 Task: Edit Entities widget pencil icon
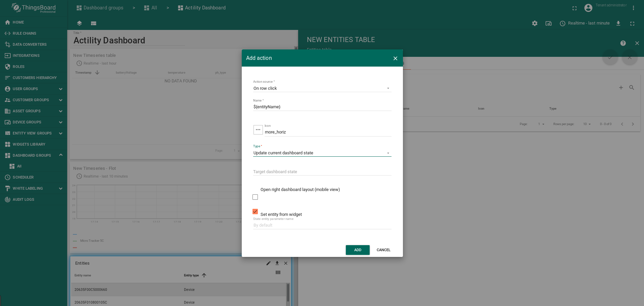pyautogui.click(x=268, y=263)
